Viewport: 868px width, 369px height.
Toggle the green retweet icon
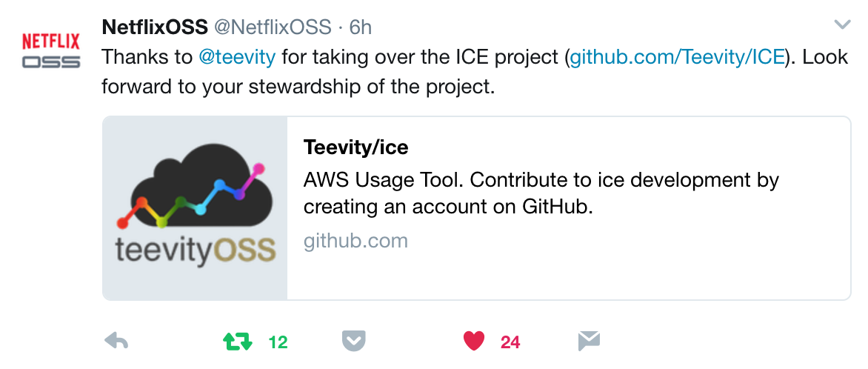coord(238,342)
